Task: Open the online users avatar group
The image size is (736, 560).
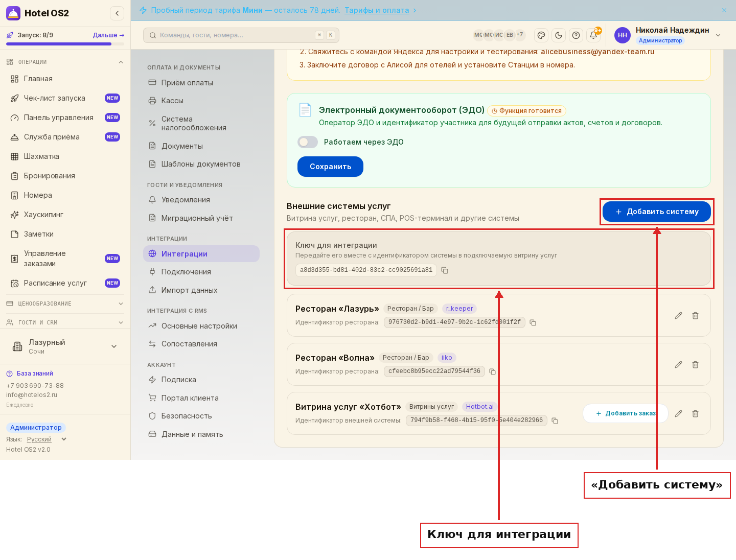Action: tap(499, 35)
